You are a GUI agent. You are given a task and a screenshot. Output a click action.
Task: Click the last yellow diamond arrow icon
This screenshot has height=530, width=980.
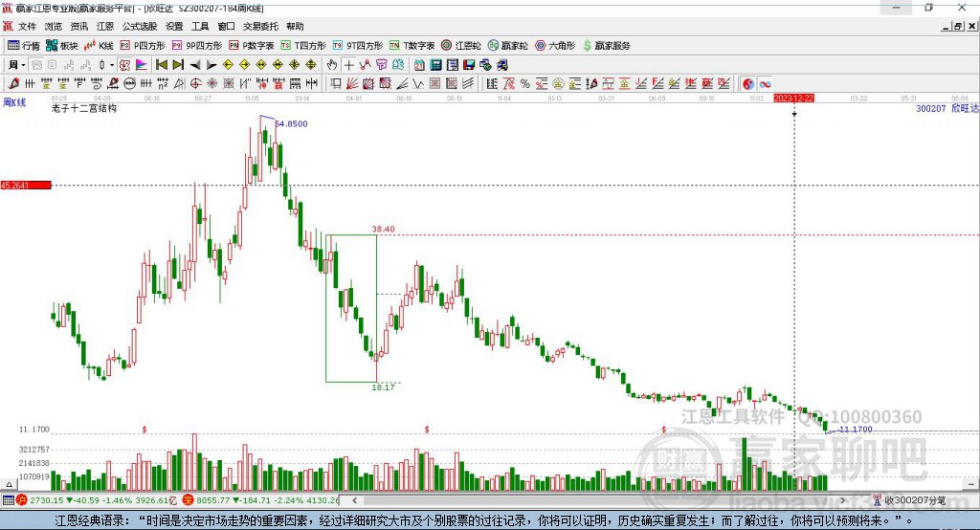point(311,65)
